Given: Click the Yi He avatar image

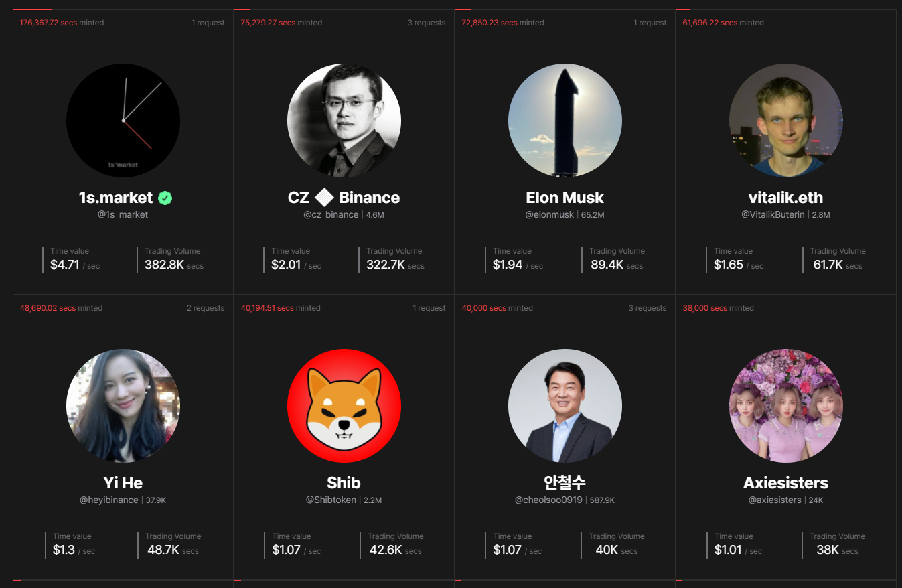Looking at the screenshot, I should (123, 406).
